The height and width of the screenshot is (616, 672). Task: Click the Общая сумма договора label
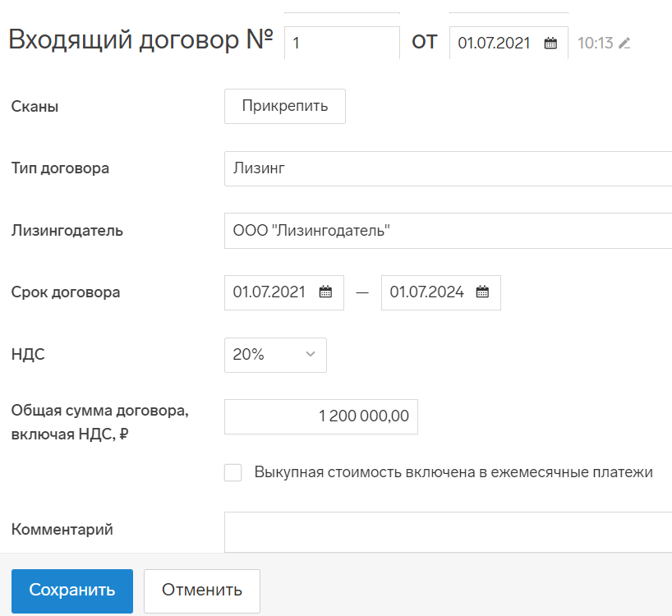point(100,422)
